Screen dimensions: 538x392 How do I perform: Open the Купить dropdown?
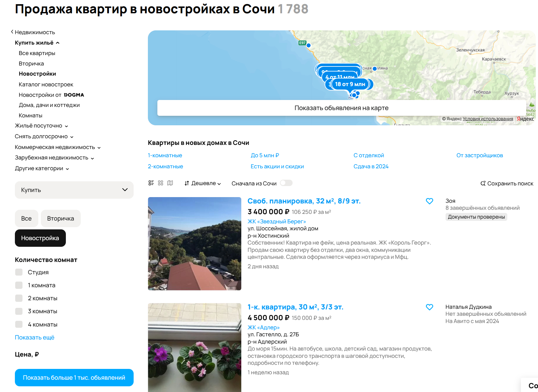74,190
